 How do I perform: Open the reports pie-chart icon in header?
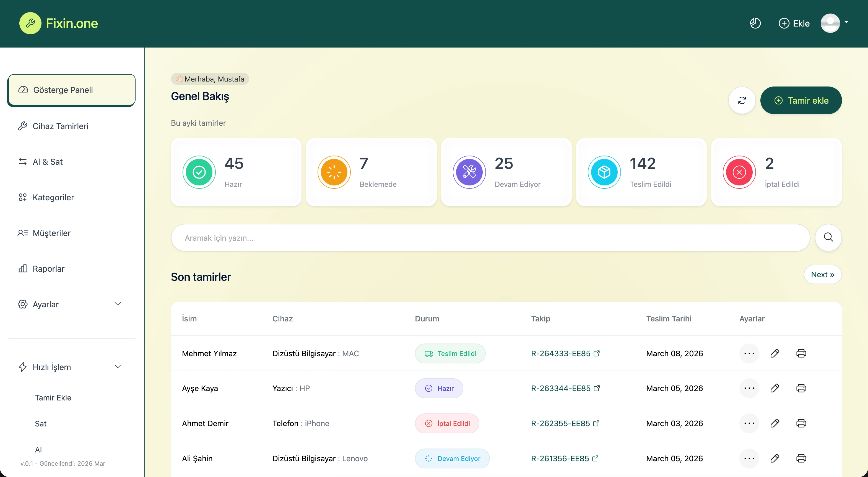pyautogui.click(x=755, y=23)
